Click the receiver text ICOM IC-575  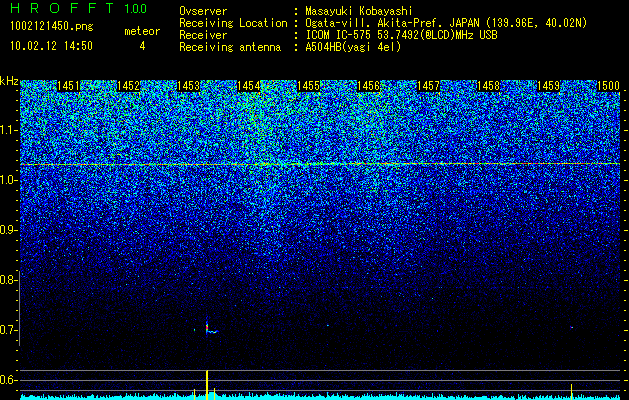[339, 35]
